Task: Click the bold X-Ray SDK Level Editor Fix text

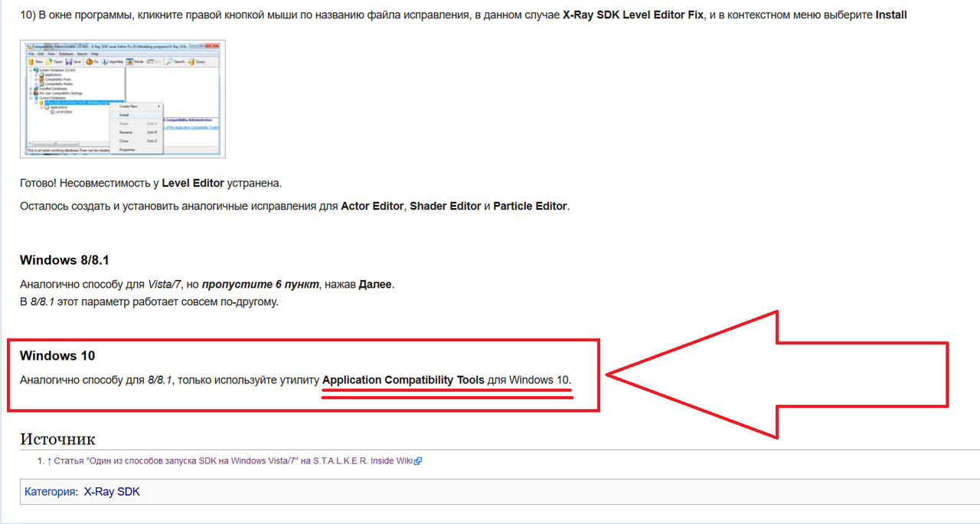Action: (633, 15)
